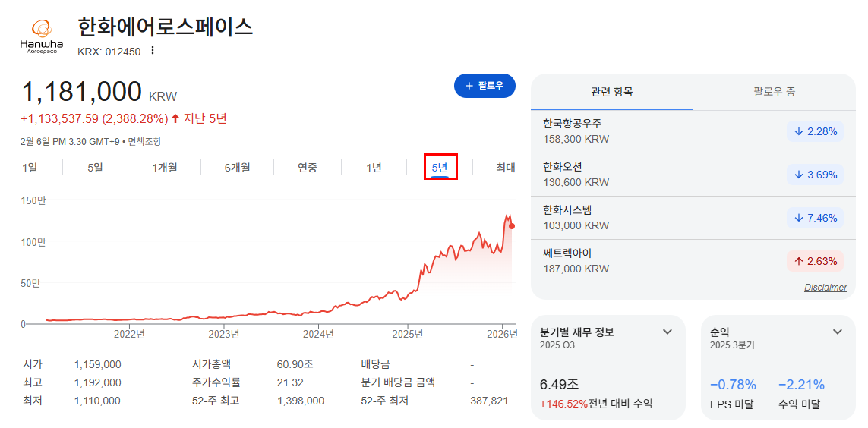
Task: Open the 한화오션 stock row
Action: (693, 175)
